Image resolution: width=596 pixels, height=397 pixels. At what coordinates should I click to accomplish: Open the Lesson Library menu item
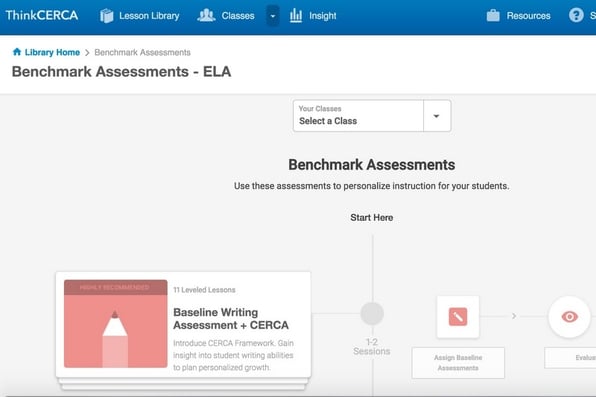click(139, 16)
